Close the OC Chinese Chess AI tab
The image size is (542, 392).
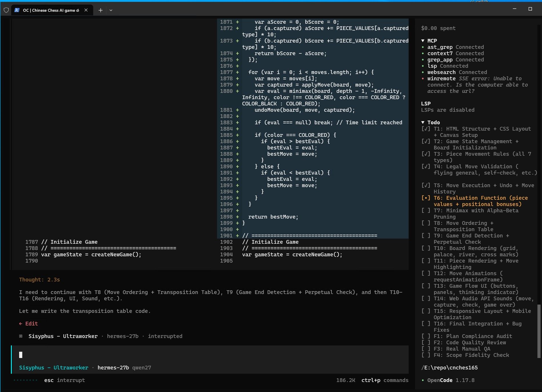[x=86, y=10]
